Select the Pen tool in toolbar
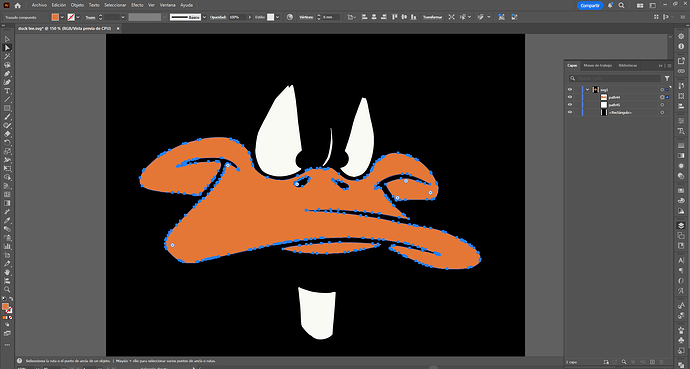Image resolution: width=690 pixels, height=369 pixels. point(7,74)
